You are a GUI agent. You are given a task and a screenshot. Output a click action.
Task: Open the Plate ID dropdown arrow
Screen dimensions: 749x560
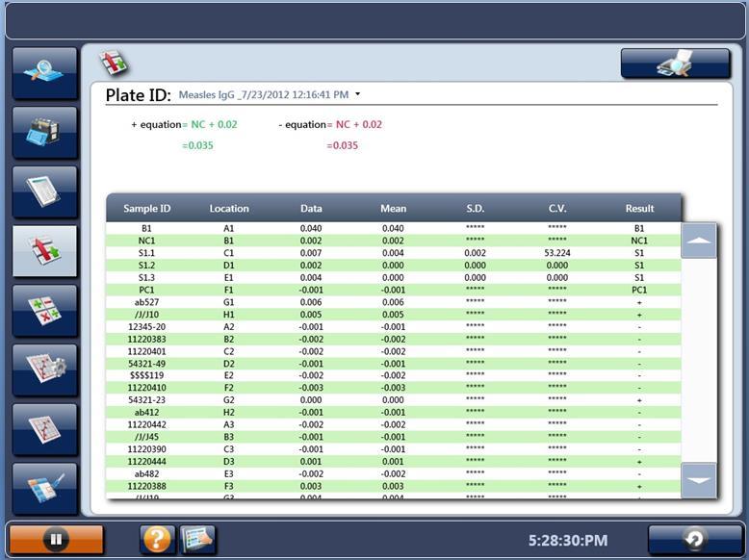358,94
